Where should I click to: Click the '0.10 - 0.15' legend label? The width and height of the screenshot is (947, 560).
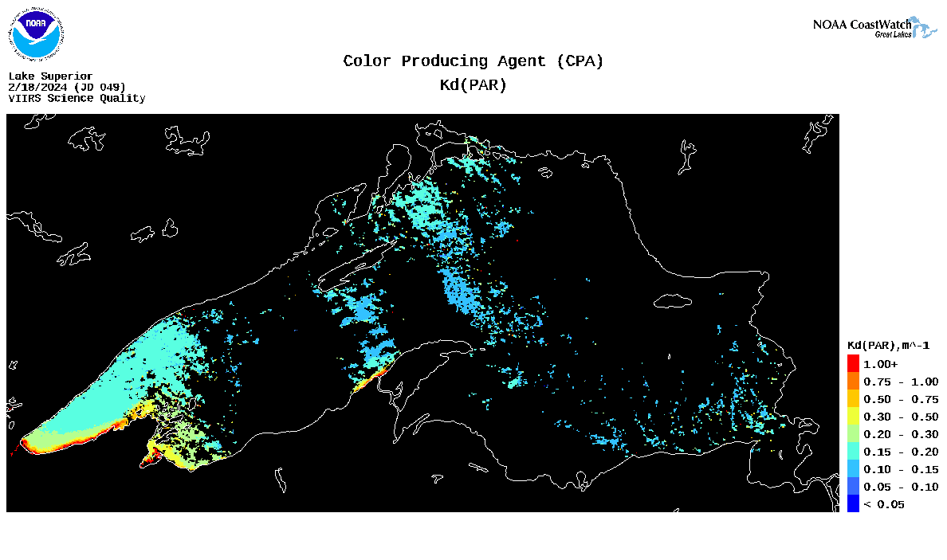click(901, 469)
